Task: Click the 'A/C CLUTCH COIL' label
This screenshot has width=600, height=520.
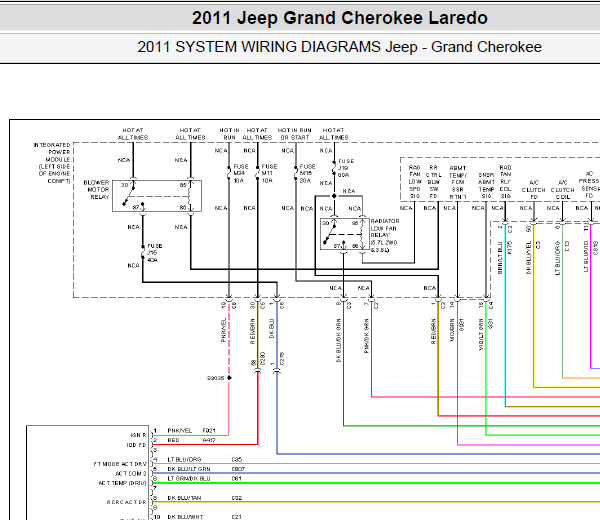Action: coord(562,190)
